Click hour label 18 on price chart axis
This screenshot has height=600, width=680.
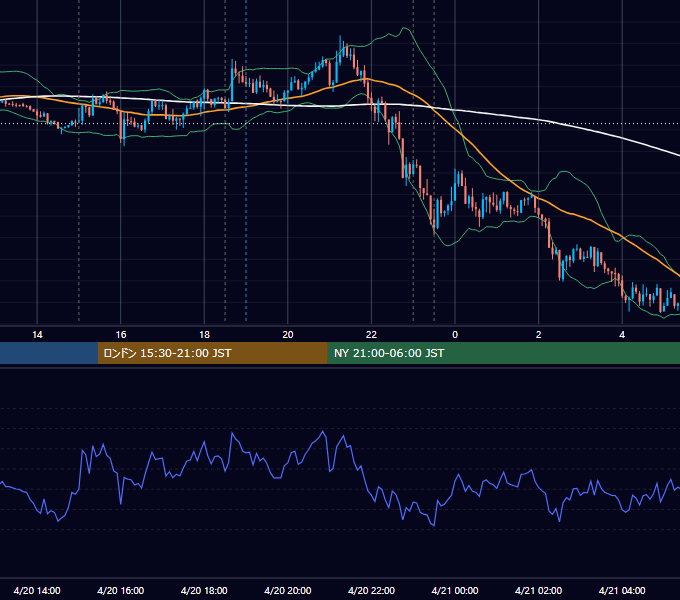pyautogui.click(x=204, y=335)
